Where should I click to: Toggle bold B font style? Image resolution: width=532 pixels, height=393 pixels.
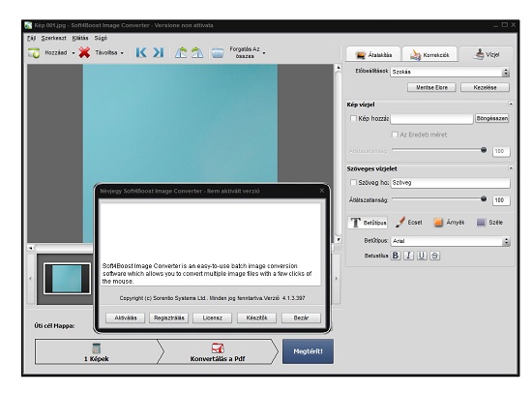(396, 256)
